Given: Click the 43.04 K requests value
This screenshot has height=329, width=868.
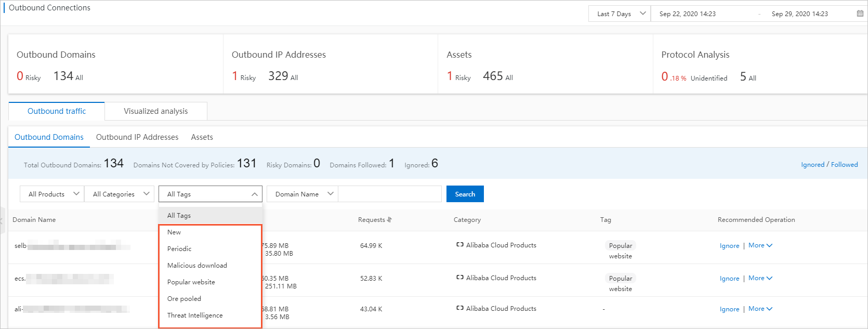Looking at the screenshot, I should (371, 309).
